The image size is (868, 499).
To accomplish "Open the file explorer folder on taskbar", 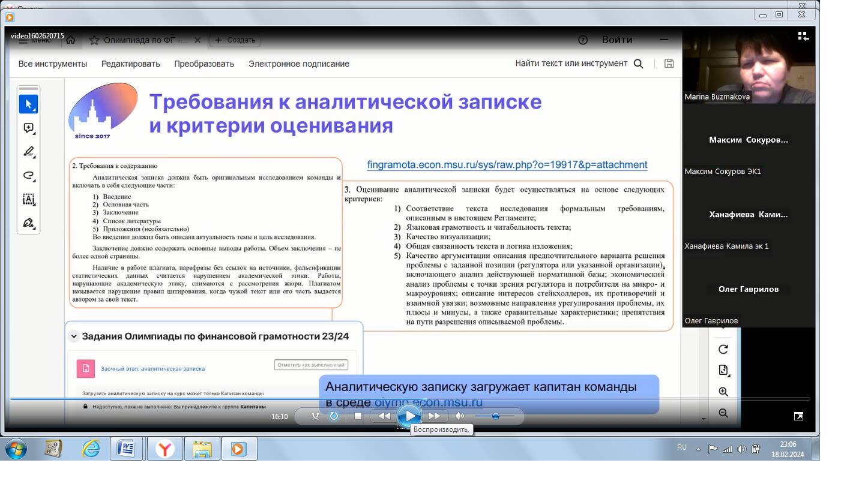I will [x=202, y=449].
